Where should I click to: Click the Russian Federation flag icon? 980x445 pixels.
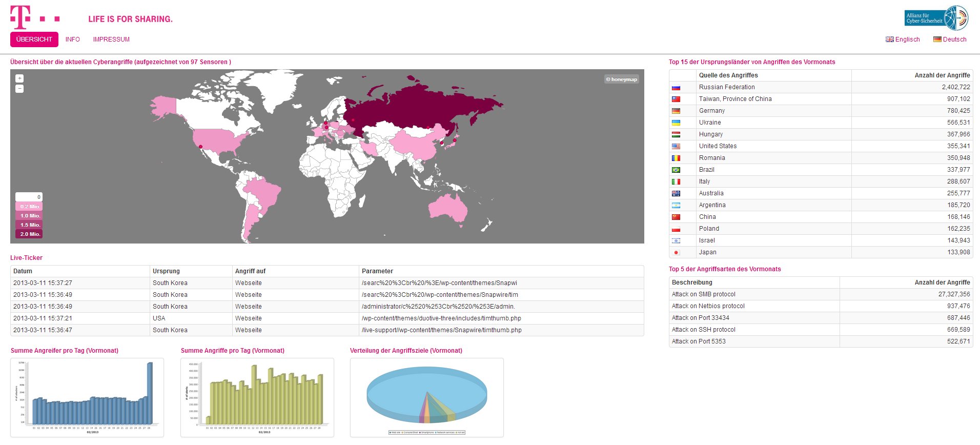676,88
